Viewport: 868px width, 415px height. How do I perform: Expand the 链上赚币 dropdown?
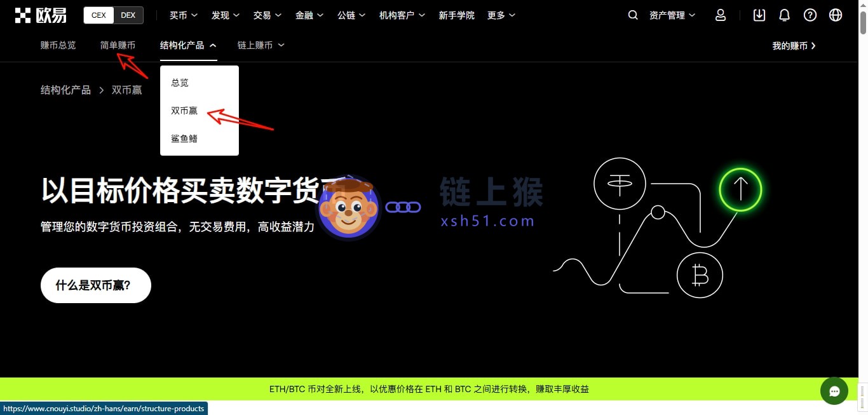(261, 45)
